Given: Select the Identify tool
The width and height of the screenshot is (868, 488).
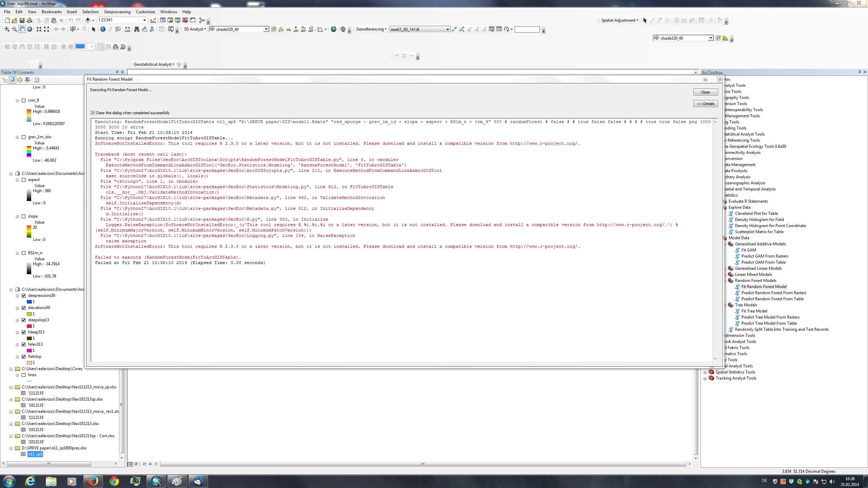Looking at the screenshot, I should point(103,29).
